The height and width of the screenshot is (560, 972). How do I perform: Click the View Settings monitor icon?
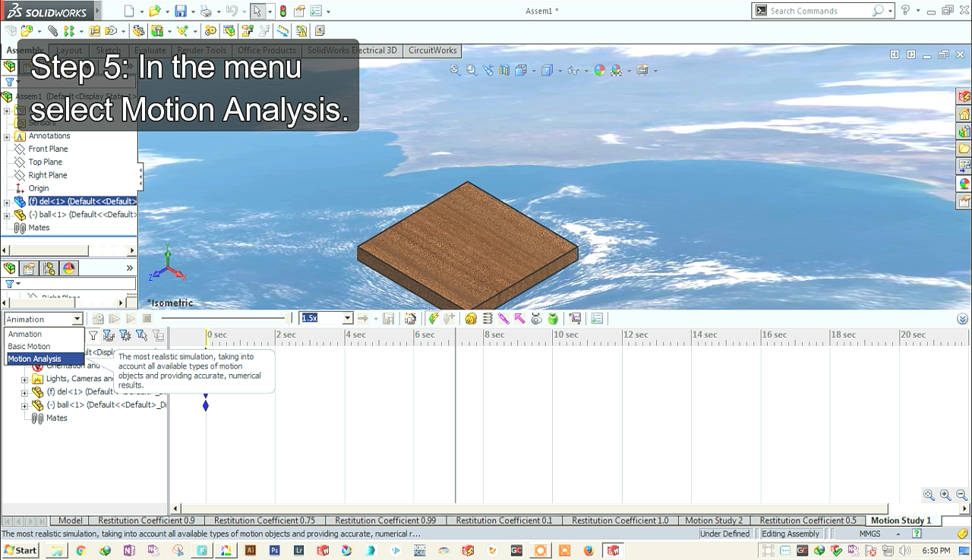pyautogui.click(x=642, y=70)
